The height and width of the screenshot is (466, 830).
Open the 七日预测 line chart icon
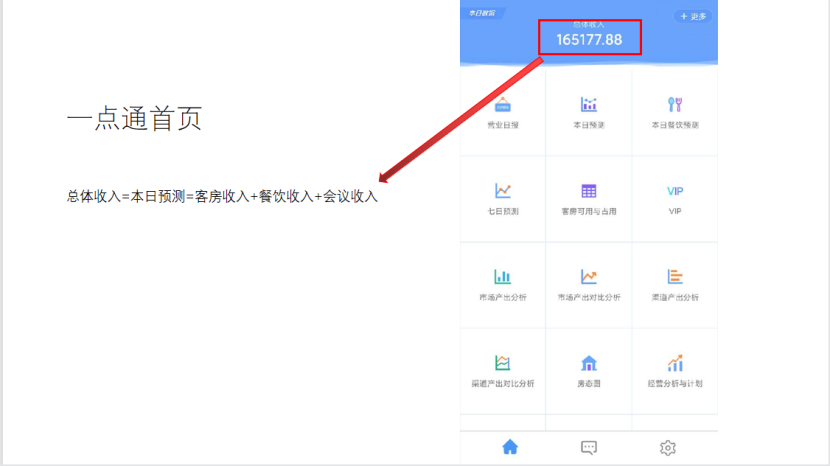point(502,191)
